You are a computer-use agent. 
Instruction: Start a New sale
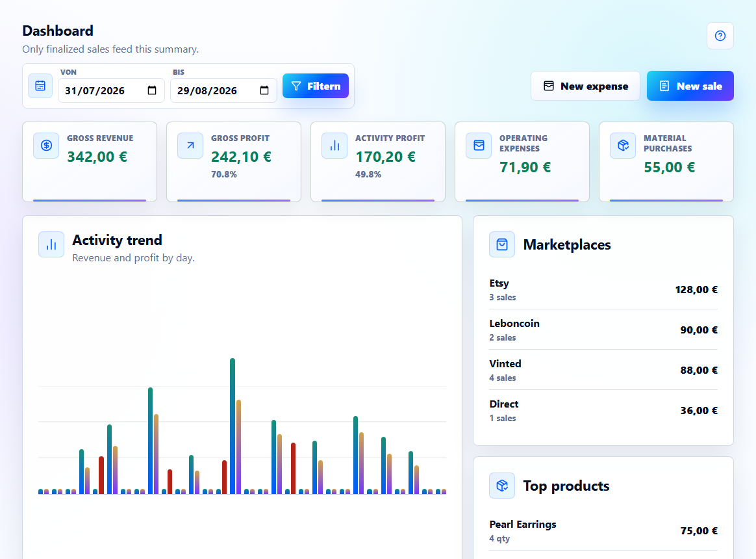[690, 86]
